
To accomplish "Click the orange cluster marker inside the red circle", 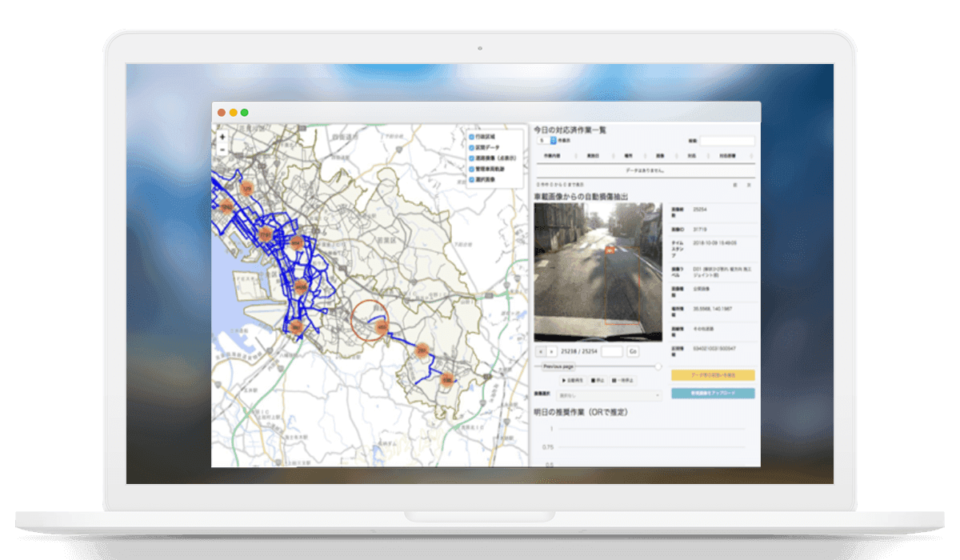I will point(381,326).
